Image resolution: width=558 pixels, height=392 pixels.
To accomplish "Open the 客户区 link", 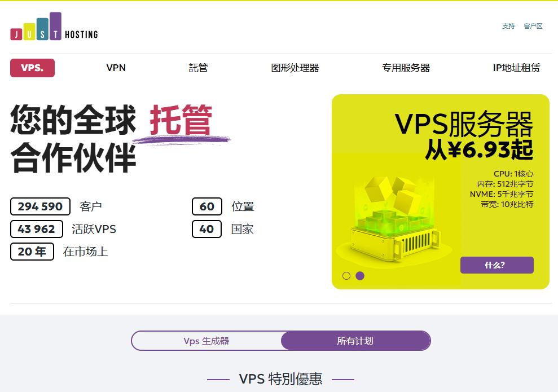I will (x=533, y=26).
